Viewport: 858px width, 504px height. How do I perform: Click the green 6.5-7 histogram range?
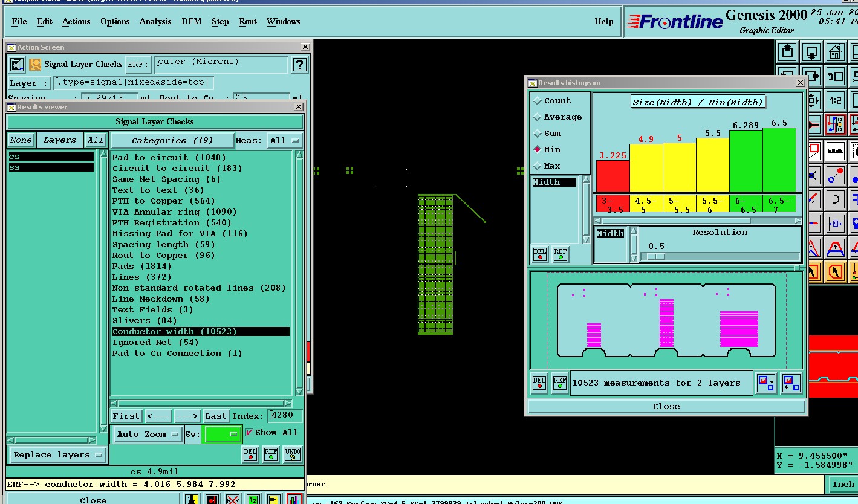779,204
